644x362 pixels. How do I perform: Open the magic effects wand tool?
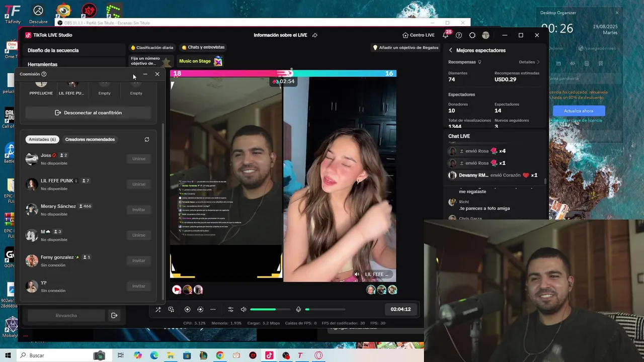(x=158, y=310)
